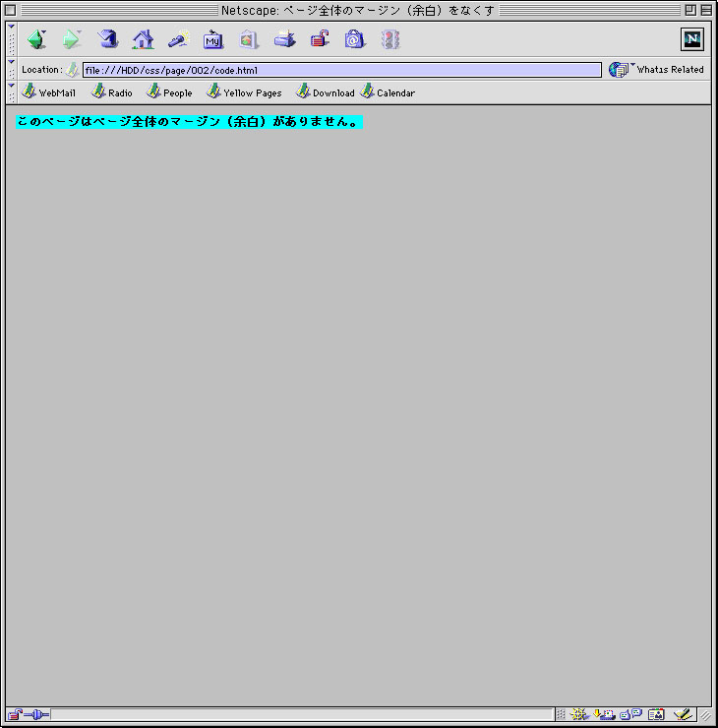This screenshot has width=718, height=728.
Task: Click the window close box
Action: pyautogui.click(x=10, y=10)
